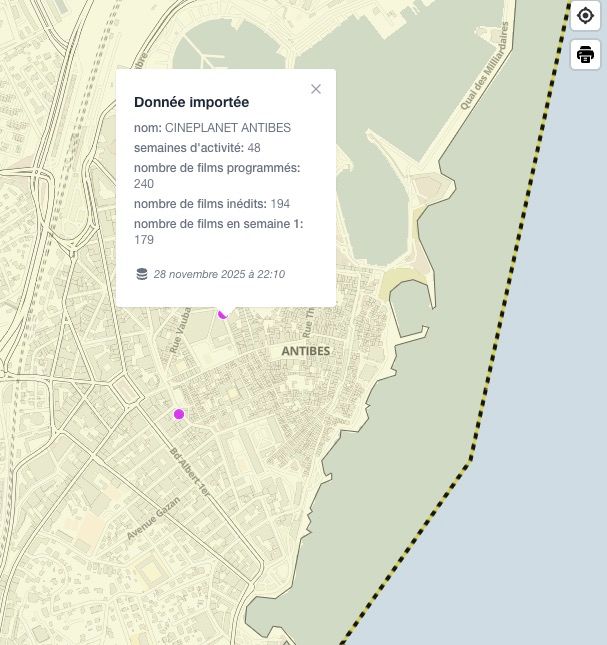Click the database icon beside the timestamp
The height and width of the screenshot is (645, 607).
click(141, 274)
